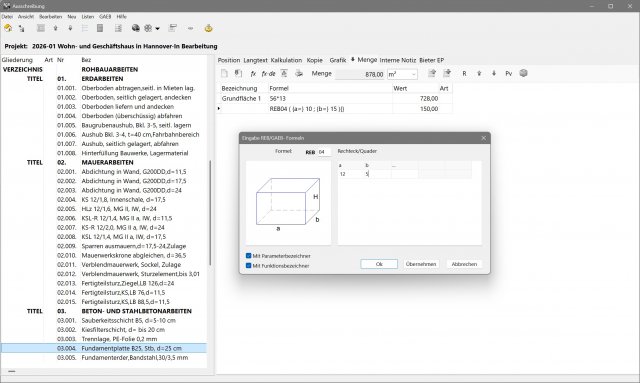Switch to the Grafik tab

tap(338, 60)
